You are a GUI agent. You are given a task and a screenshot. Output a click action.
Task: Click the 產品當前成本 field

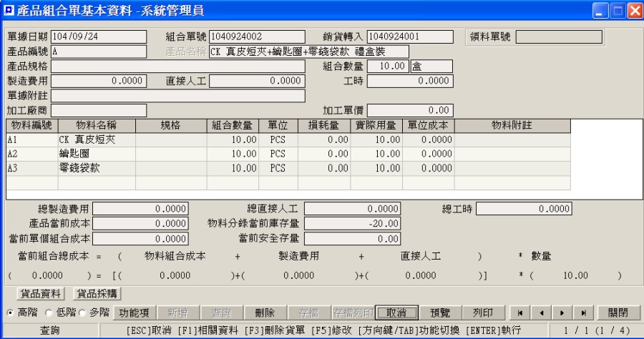pyautogui.click(x=140, y=224)
